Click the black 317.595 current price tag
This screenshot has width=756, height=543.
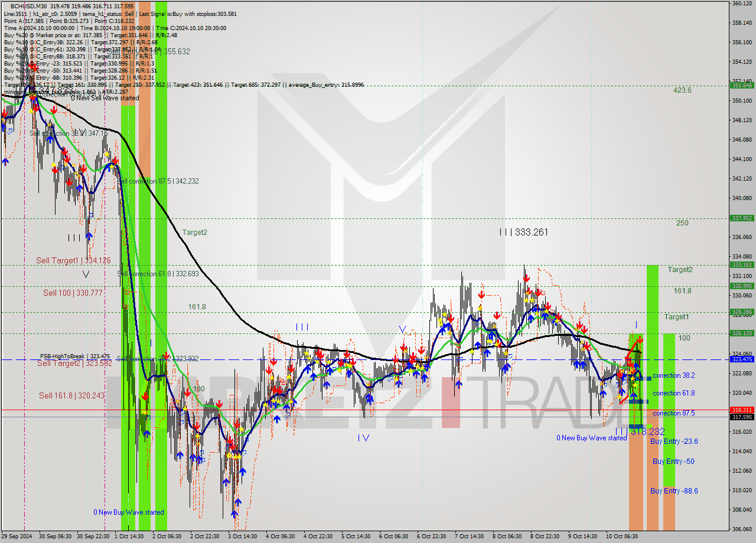coord(742,417)
